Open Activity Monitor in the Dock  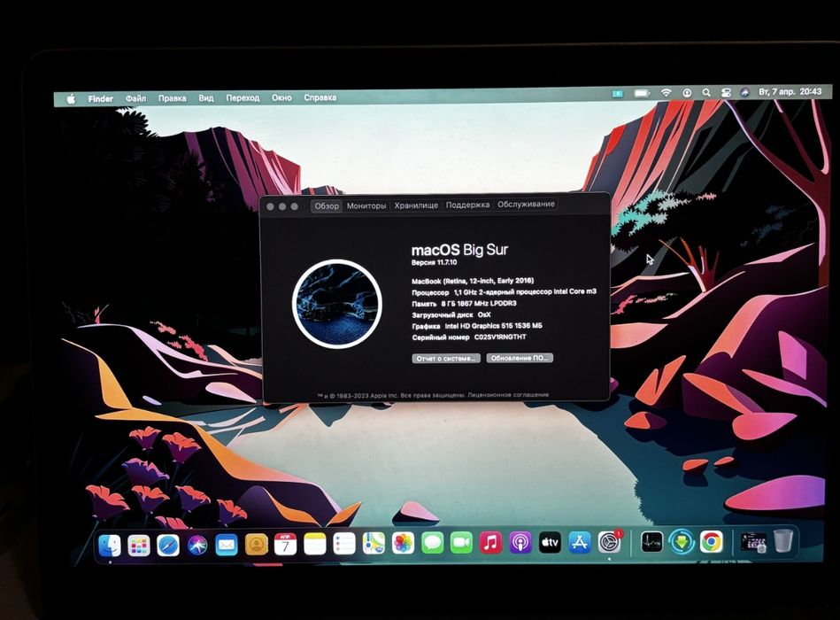pos(651,542)
